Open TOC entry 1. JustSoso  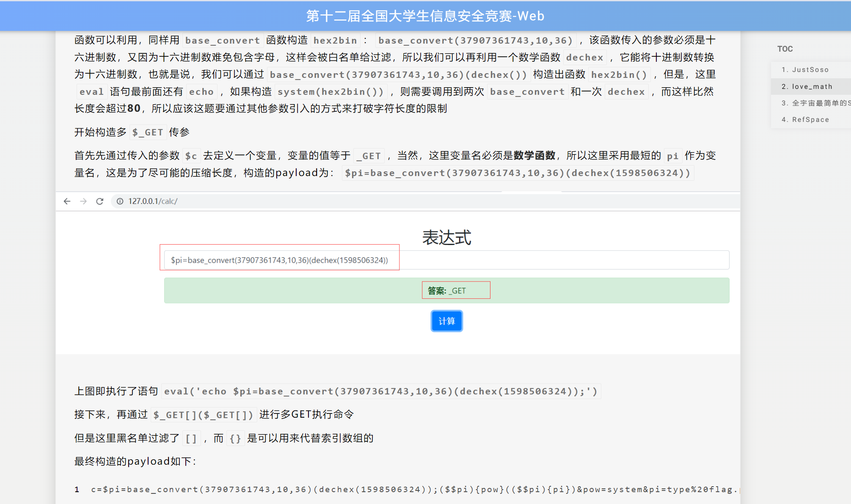(x=805, y=69)
